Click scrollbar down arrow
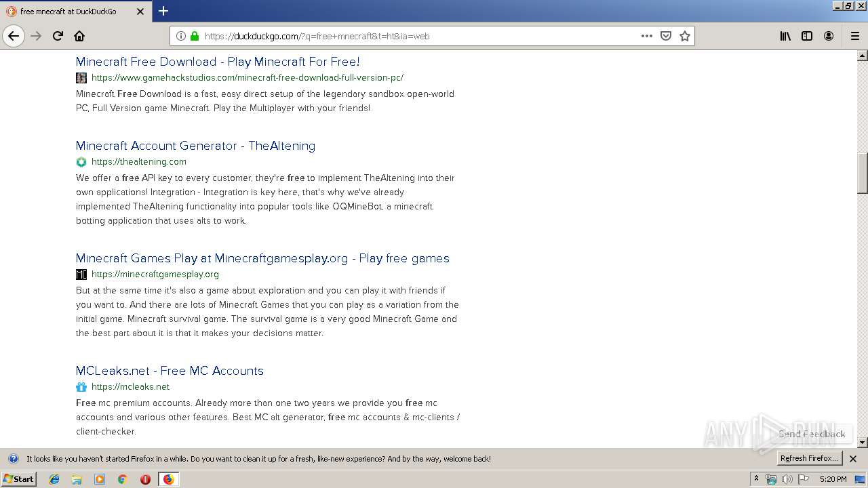The height and width of the screenshot is (488, 868). [x=863, y=443]
